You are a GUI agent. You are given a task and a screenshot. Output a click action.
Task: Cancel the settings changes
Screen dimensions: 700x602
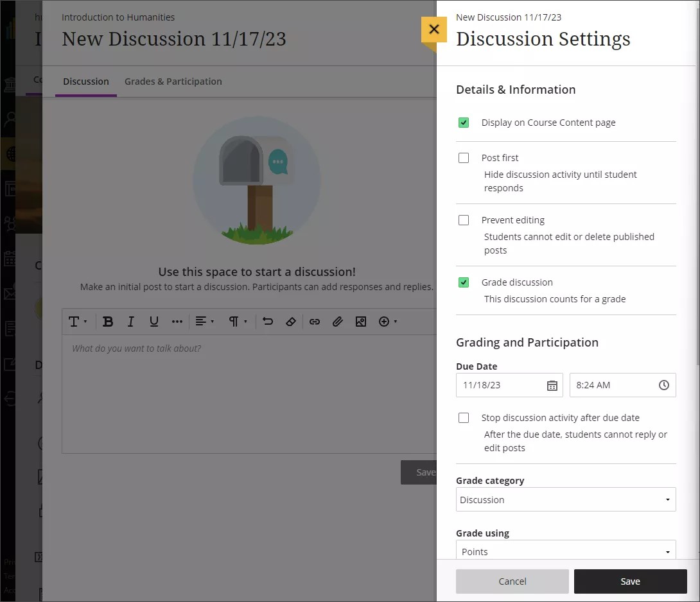(x=512, y=581)
